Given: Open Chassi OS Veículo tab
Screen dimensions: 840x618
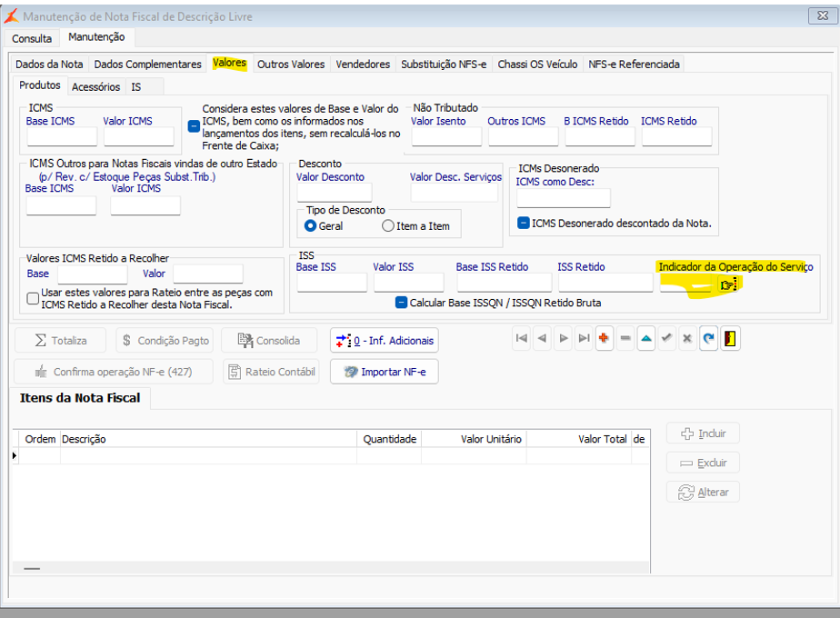Looking at the screenshot, I should pos(537,65).
